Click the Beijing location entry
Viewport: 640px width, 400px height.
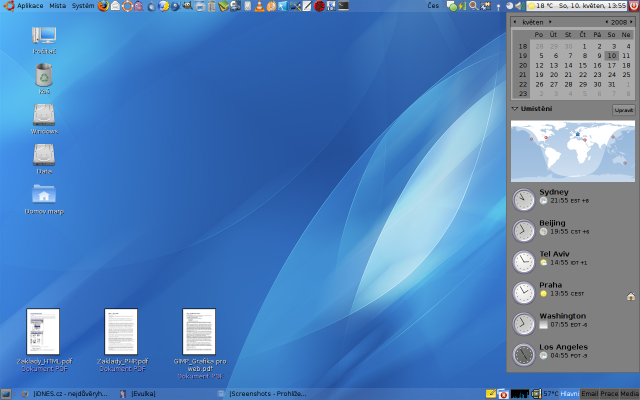click(573, 231)
